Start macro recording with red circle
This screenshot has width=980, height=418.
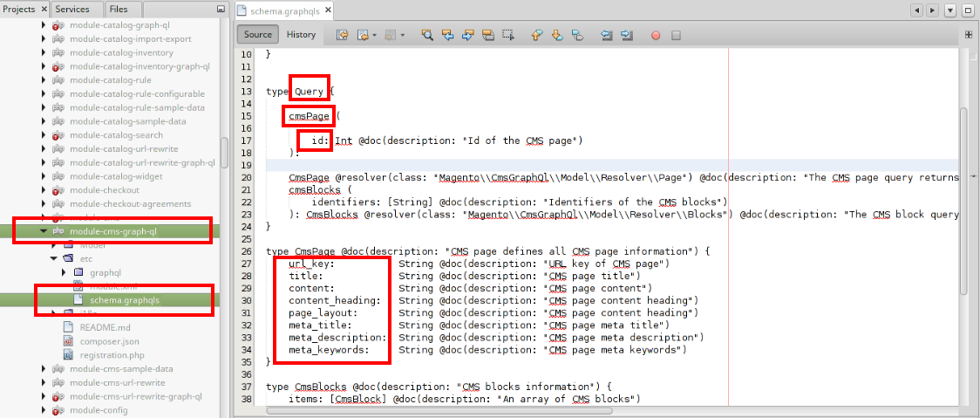[656, 35]
